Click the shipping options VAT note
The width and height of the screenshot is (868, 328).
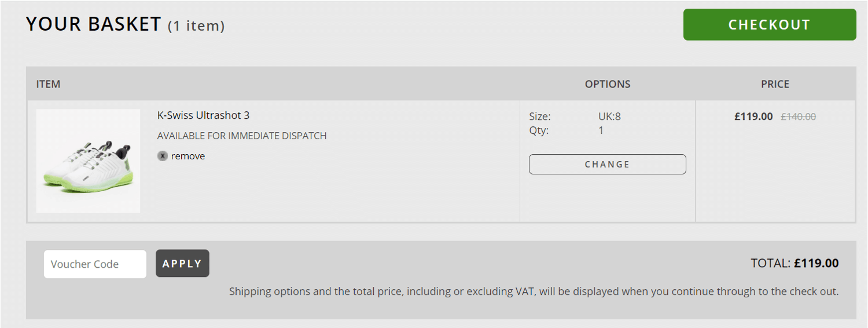click(534, 291)
